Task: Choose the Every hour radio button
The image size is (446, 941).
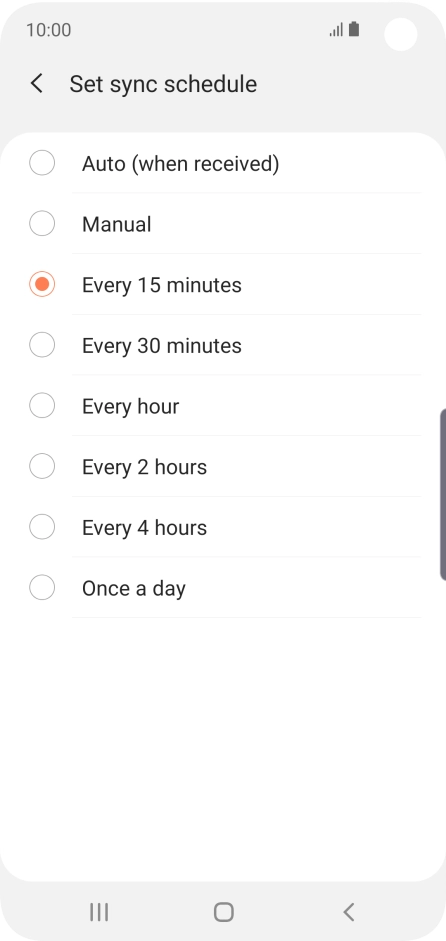Action: [x=42, y=405]
